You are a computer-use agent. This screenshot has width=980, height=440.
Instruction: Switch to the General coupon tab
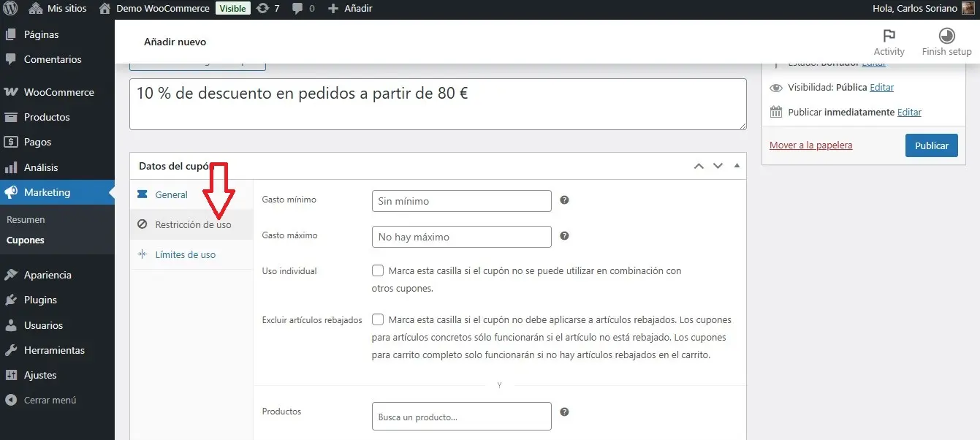pos(171,194)
